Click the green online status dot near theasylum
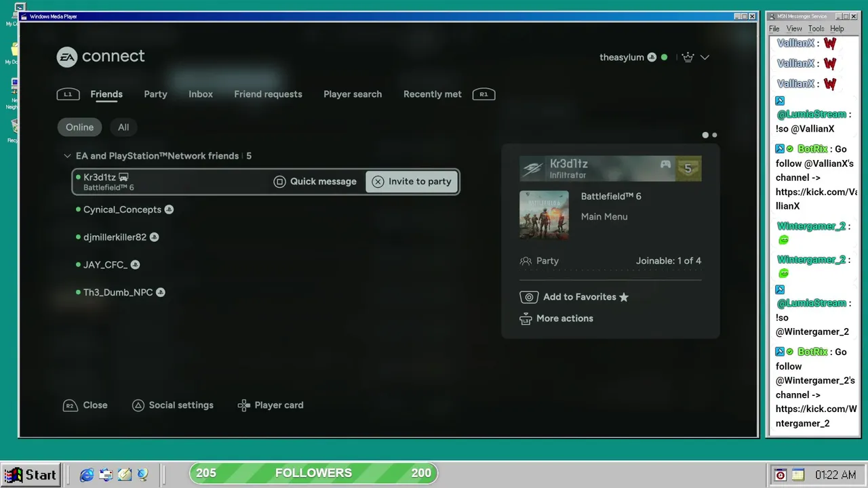This screenshot has height=488, width=868. pos(664,58)
